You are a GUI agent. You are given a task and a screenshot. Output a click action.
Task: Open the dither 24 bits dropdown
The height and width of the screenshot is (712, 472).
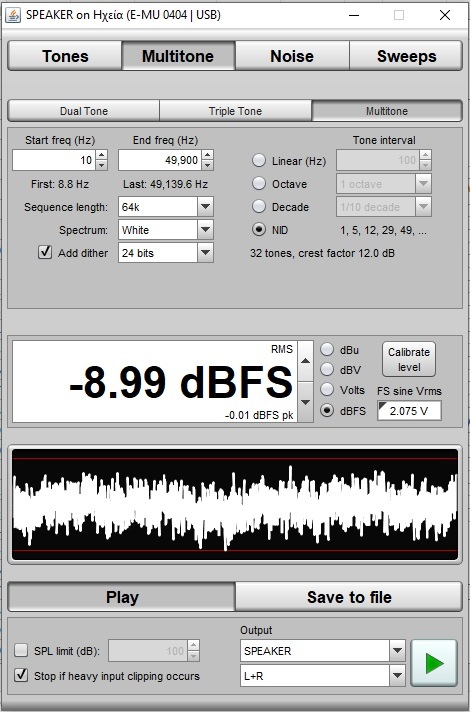pos(165,252)
